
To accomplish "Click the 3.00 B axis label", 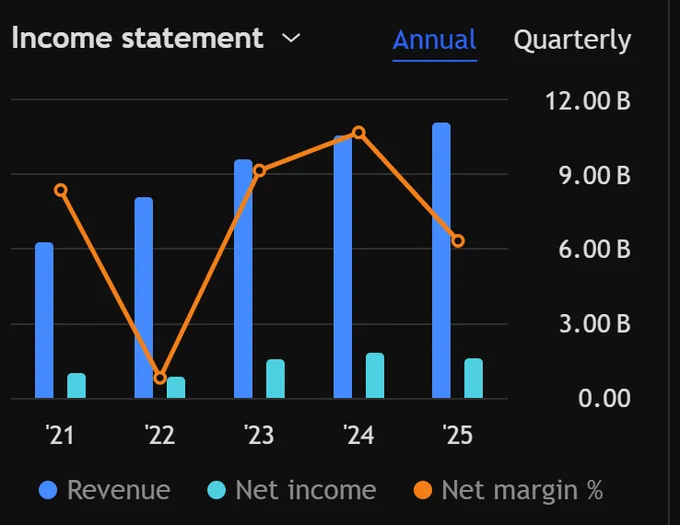I will pyautogui.click(x=595, y=324).
